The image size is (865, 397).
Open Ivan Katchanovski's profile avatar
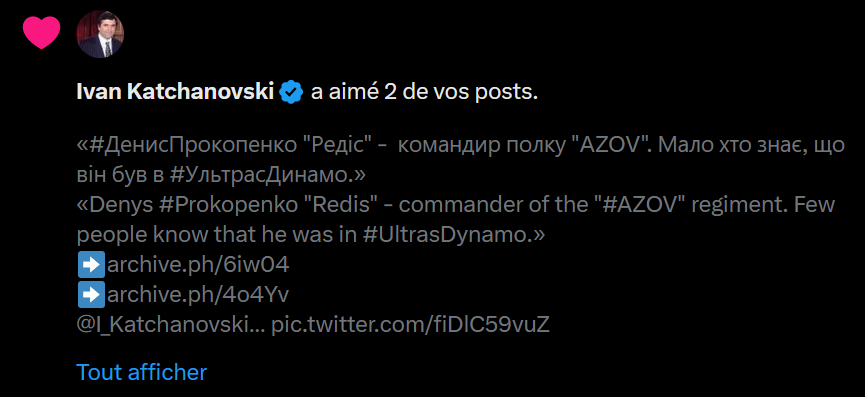(x=100, y=34)
